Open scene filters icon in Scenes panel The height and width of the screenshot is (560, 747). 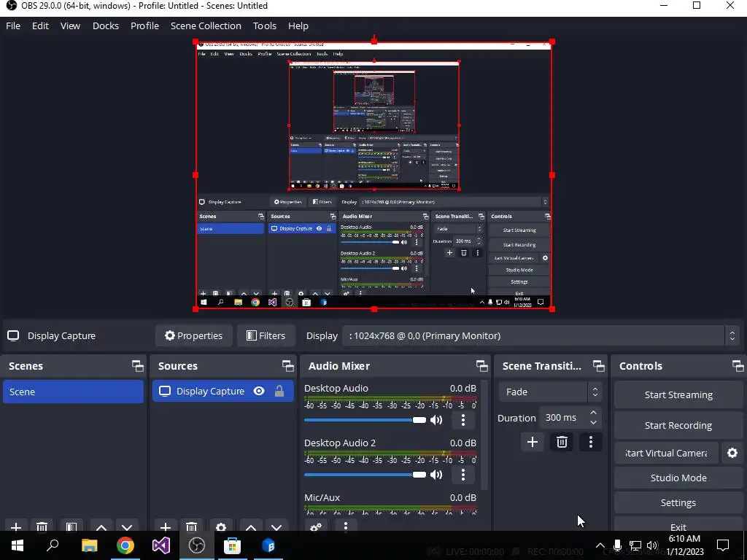71,526
